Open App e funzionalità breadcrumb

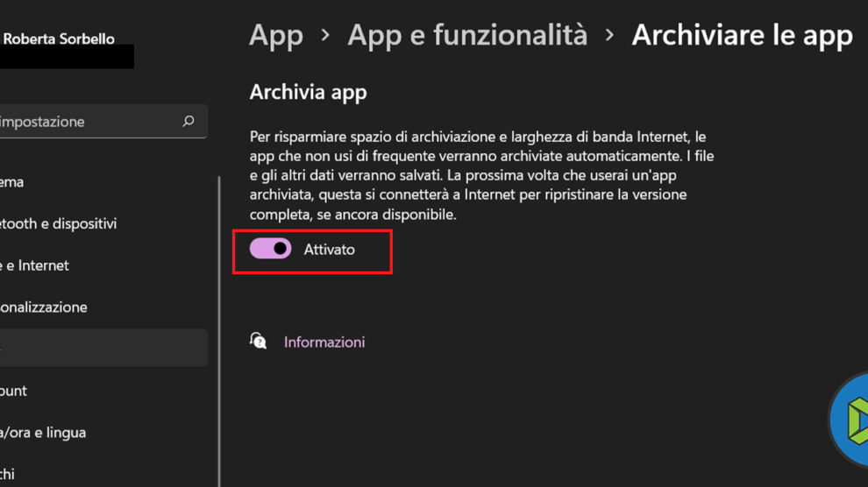[467, 36]
